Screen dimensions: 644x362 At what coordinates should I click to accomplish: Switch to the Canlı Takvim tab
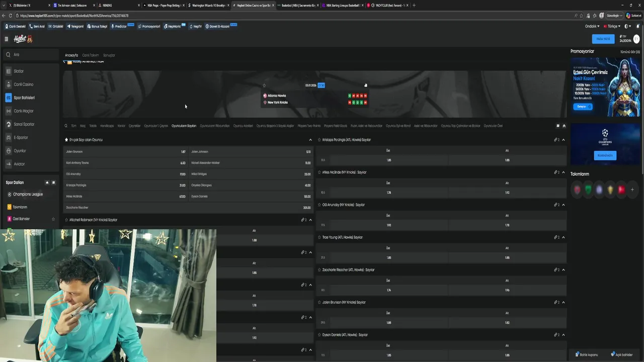pos(91,55)
